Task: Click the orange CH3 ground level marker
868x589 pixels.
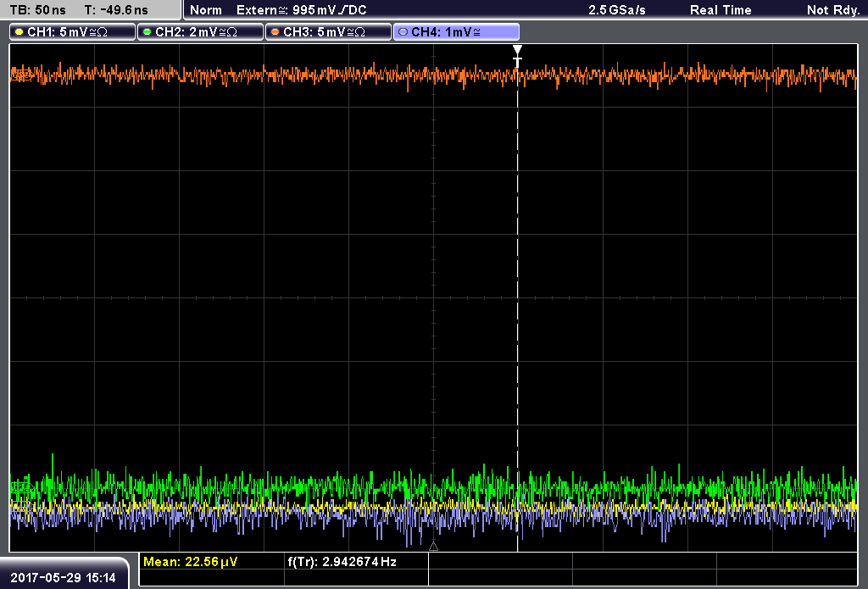Action: pos(20,75)
